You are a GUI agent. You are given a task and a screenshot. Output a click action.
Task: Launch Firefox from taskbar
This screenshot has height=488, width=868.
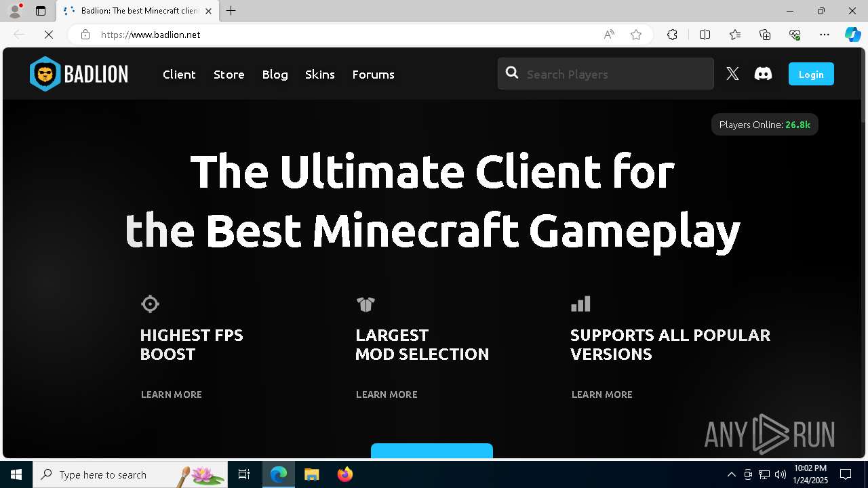pos(345,474)
